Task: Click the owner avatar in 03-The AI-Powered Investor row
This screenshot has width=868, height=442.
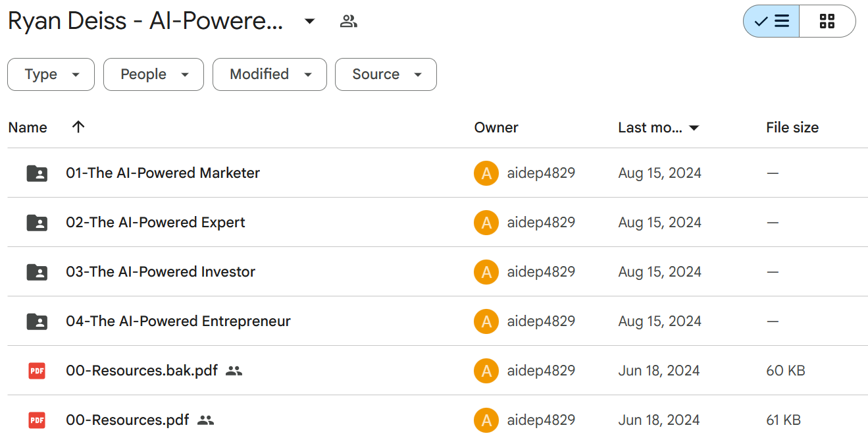Action: (486, 272)
